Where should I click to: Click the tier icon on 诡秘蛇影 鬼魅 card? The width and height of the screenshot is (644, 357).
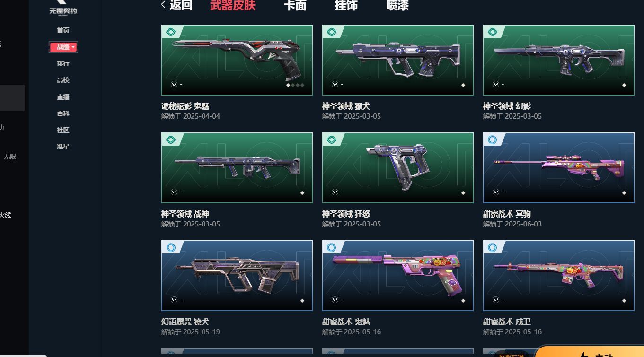click(x=171, y=32)
